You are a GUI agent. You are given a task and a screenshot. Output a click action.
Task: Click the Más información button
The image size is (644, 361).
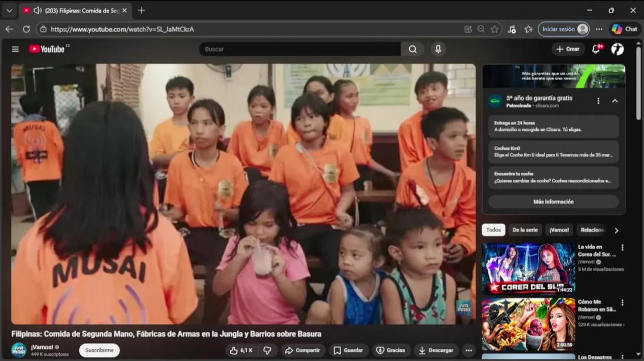554,202
